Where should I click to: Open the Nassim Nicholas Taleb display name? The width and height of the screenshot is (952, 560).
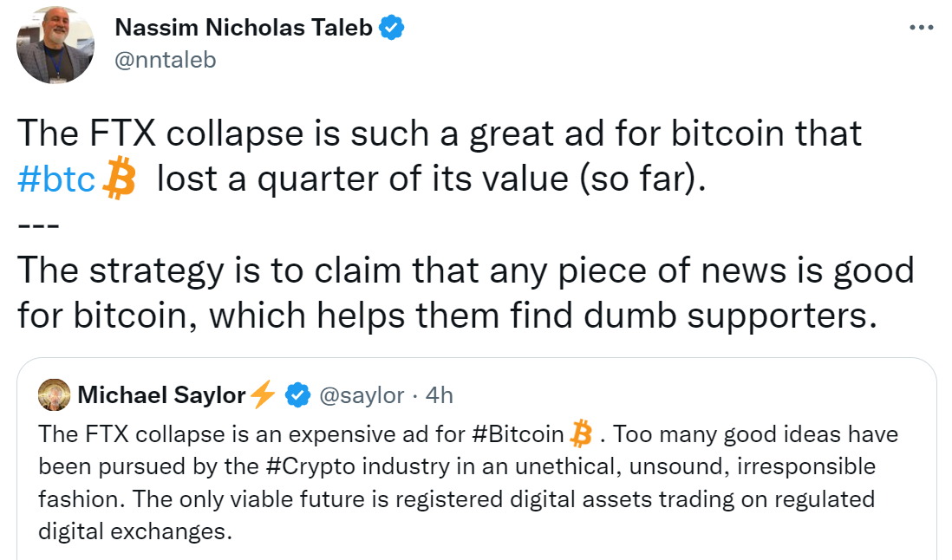[x=244, y=28]
